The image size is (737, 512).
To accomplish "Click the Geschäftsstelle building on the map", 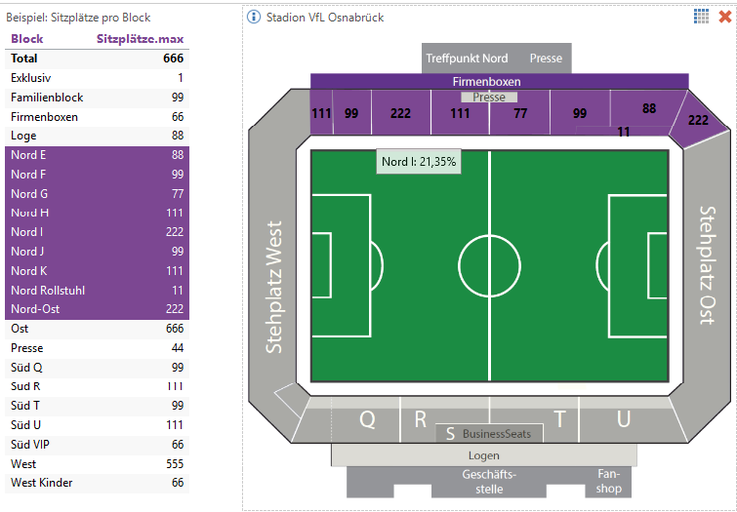I will click(x=489, y=481).
